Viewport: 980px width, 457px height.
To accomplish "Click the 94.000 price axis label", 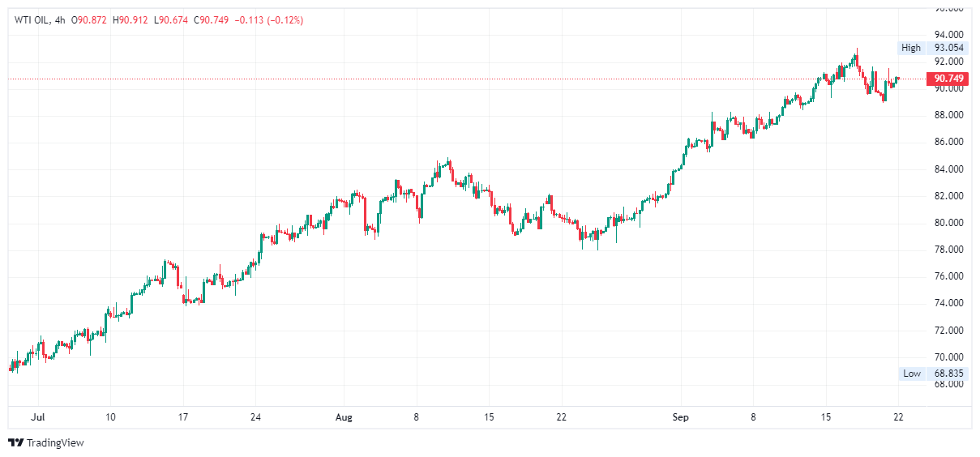I will pos(948,35).
